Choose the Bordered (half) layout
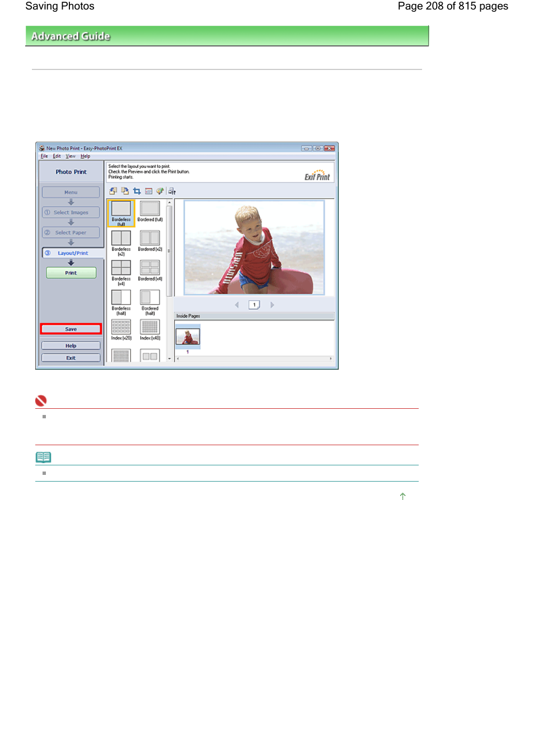The width and height of the screenshot is (534, 756). [x=150, y=302]
